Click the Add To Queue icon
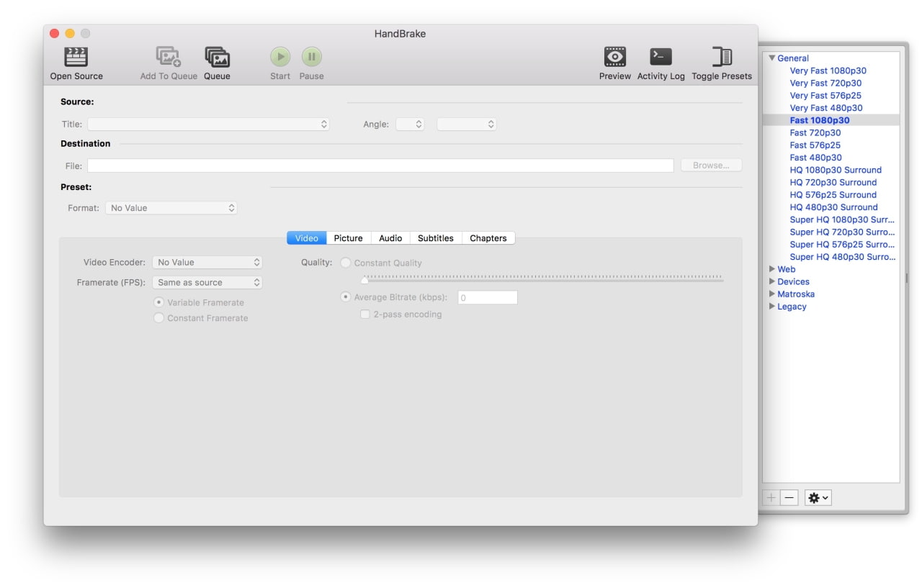922x588 pixels. click(168, 56)
